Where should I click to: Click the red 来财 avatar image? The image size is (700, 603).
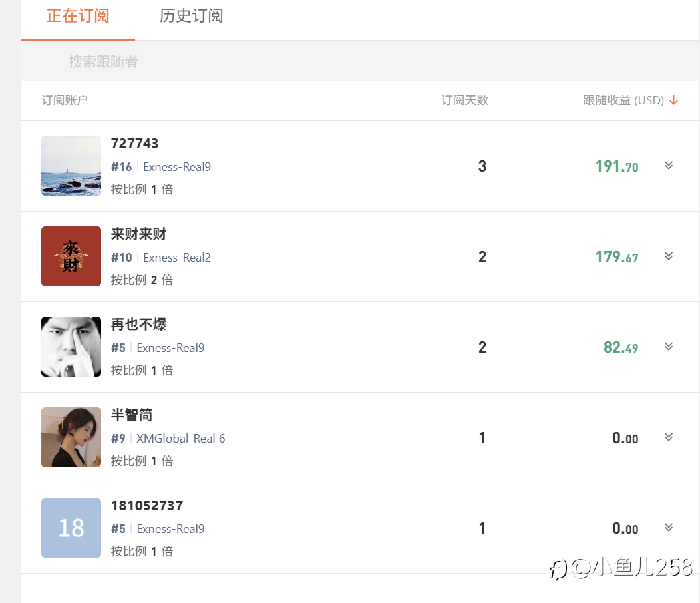tap(71, 256)
